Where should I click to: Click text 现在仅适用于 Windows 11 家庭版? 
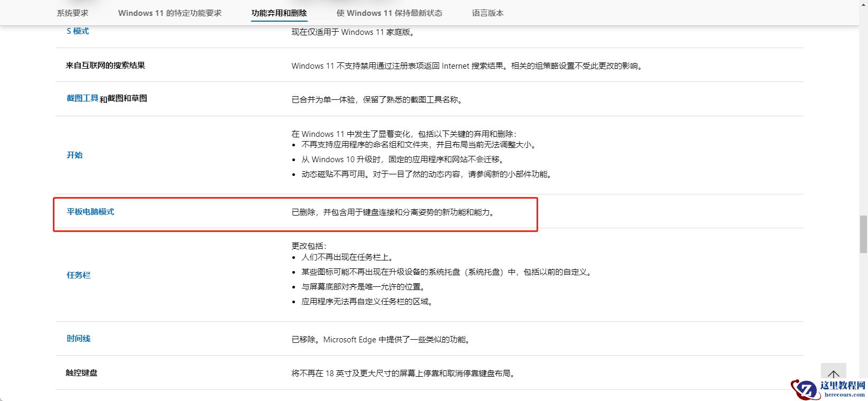tap(353, 32)
